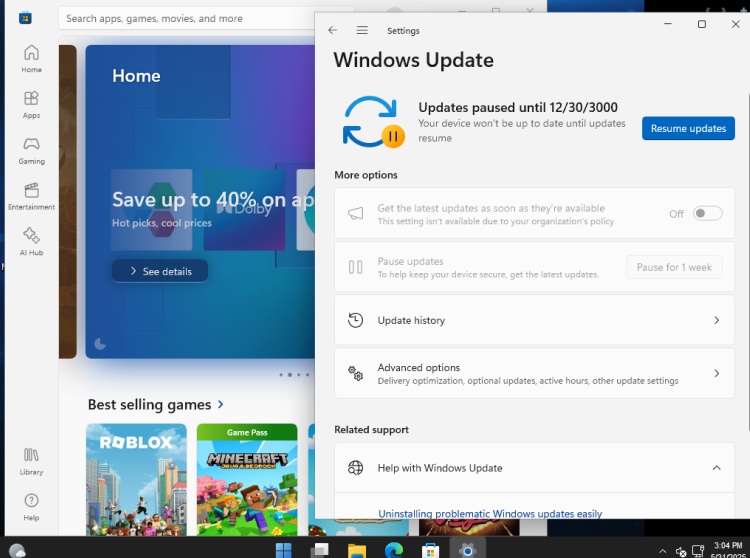Open Roblox game thumbnail
The image size is (750, 558).
tap(136, 480)
